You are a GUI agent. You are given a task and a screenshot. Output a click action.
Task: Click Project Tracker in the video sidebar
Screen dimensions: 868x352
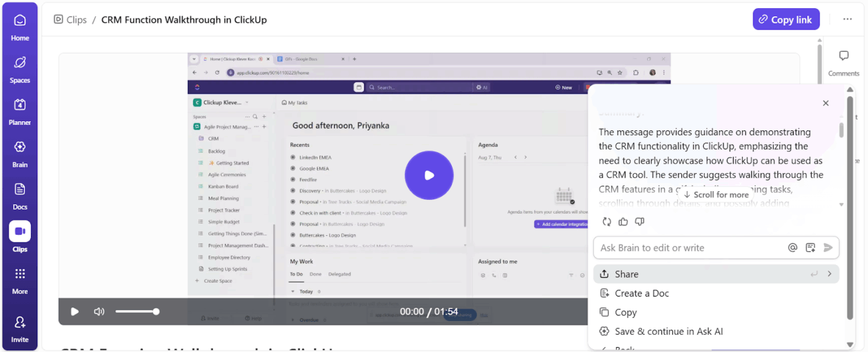(224, 210)
